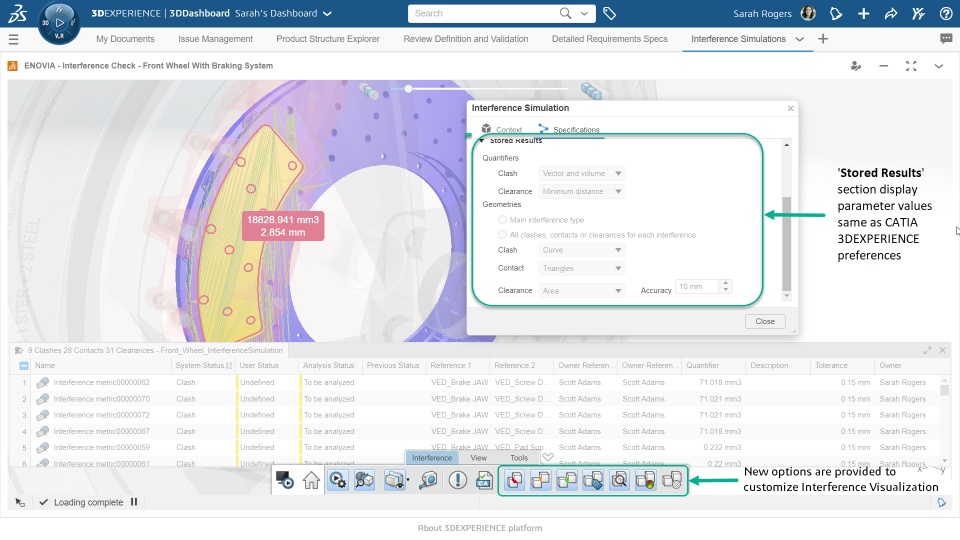Open Review Definition and Validation tab
The height and width of the screenshot is (540, 960).
466,39
